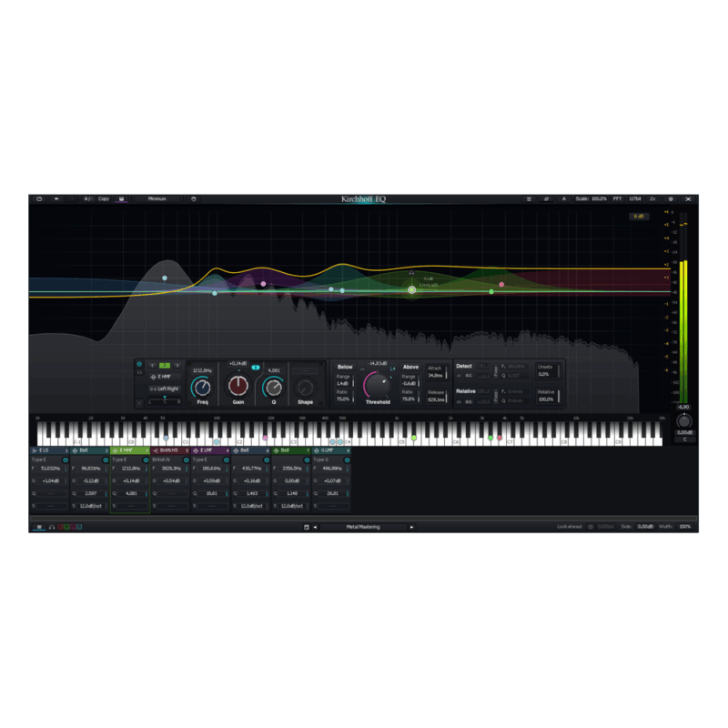Click the band solo headphone icon in panel
728x728 pixels.
[x=139, y=372]
